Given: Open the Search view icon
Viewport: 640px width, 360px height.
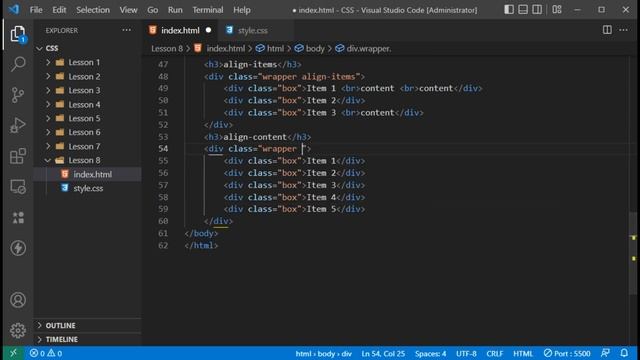Looking at the screenshot, I should coord(18,64).
